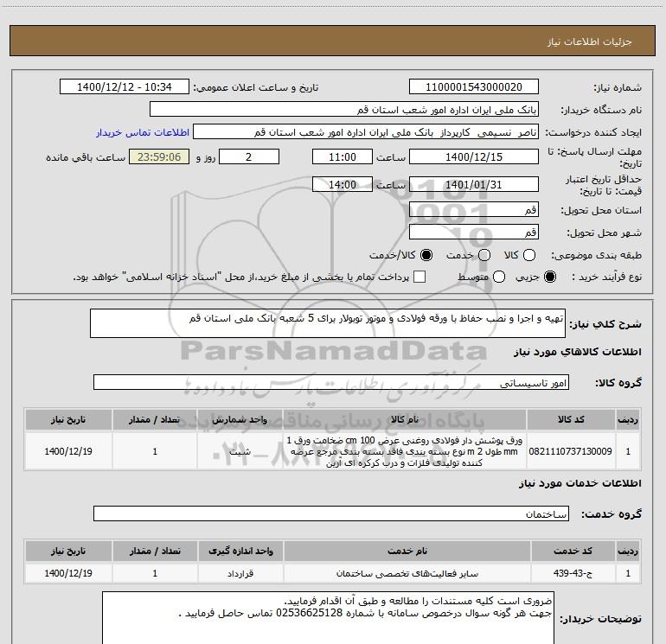Click response deadline time 11:00
This screenshot has height=644, width=666.
click(343, 156)
